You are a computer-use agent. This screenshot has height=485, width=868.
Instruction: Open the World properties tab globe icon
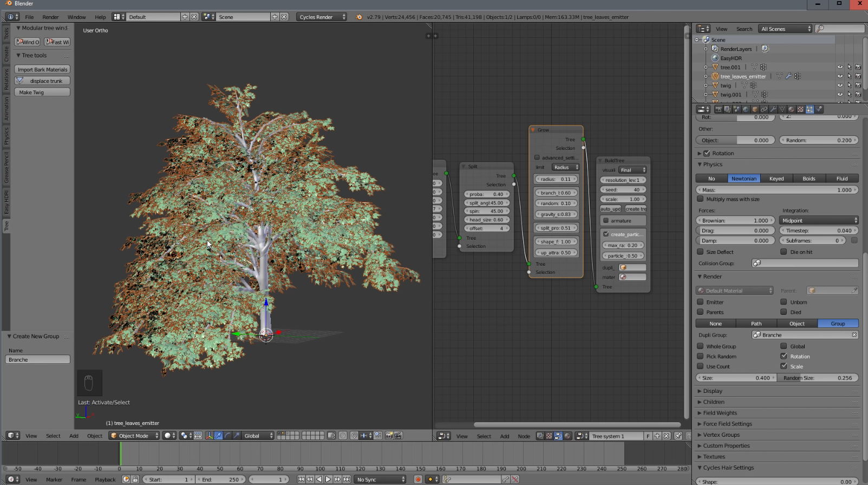(746, 109)
